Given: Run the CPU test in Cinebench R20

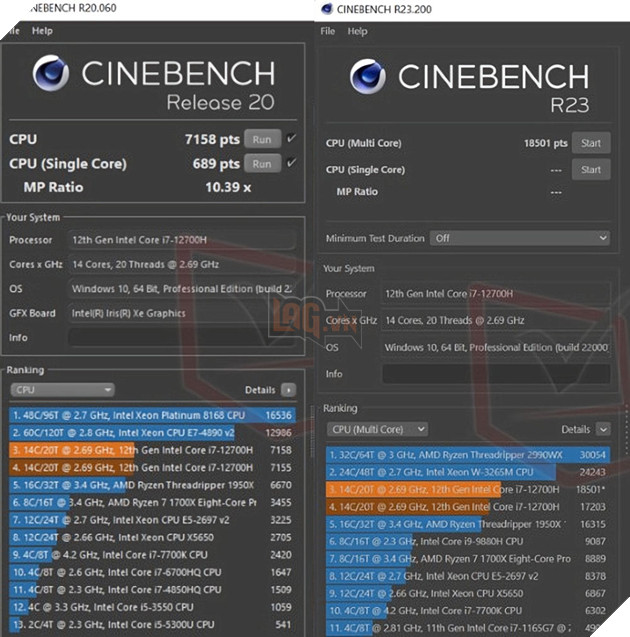Looking at the screenshot, I should pos(262,139).
